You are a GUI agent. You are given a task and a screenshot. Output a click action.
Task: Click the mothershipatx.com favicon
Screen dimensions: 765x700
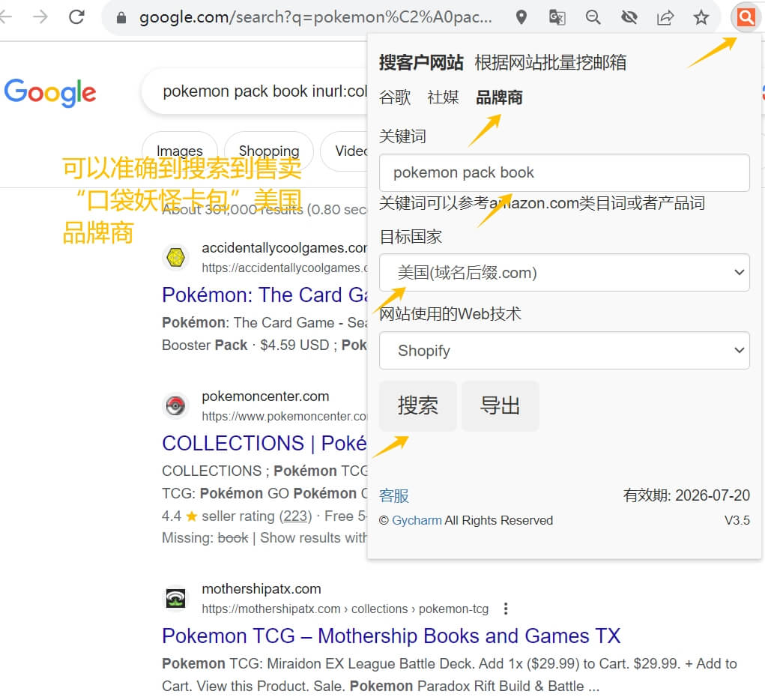point(175,599)
